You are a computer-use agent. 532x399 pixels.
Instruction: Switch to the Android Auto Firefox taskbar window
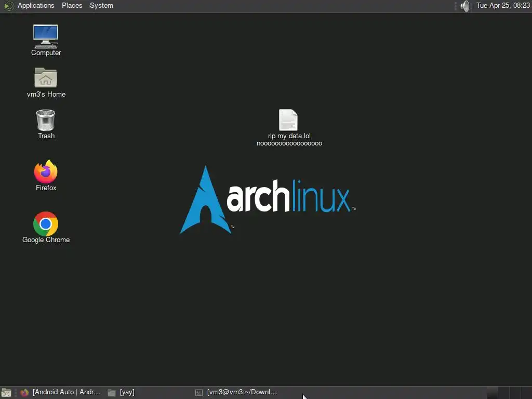pyautogui.click(x=60, y=392)
